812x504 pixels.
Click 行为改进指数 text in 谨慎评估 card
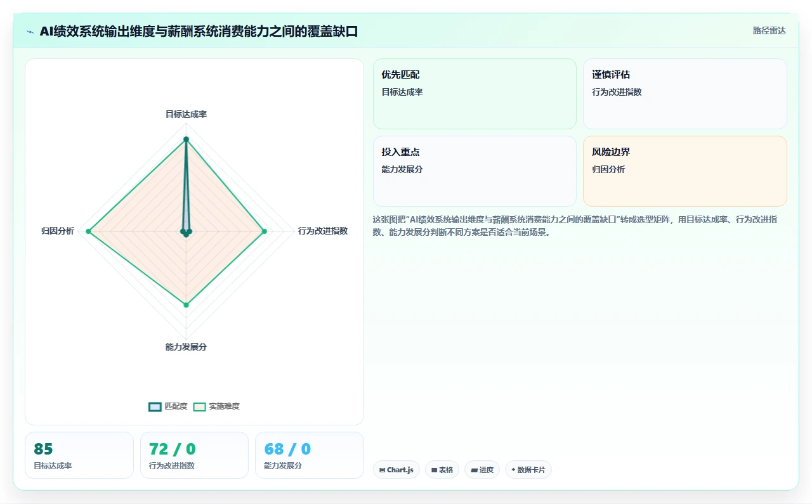pyautogui.click(x=617, y=92)
